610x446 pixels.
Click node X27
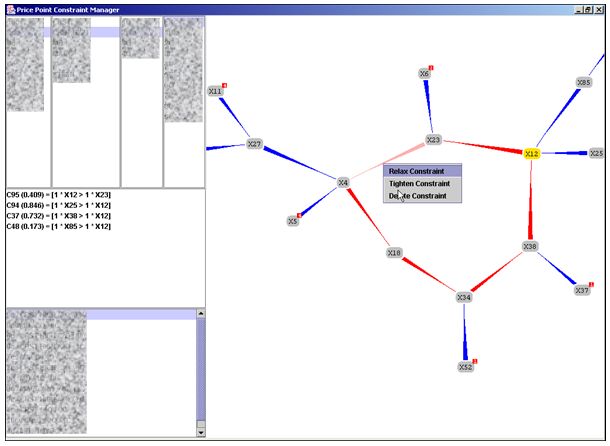[x=254, y=145]
